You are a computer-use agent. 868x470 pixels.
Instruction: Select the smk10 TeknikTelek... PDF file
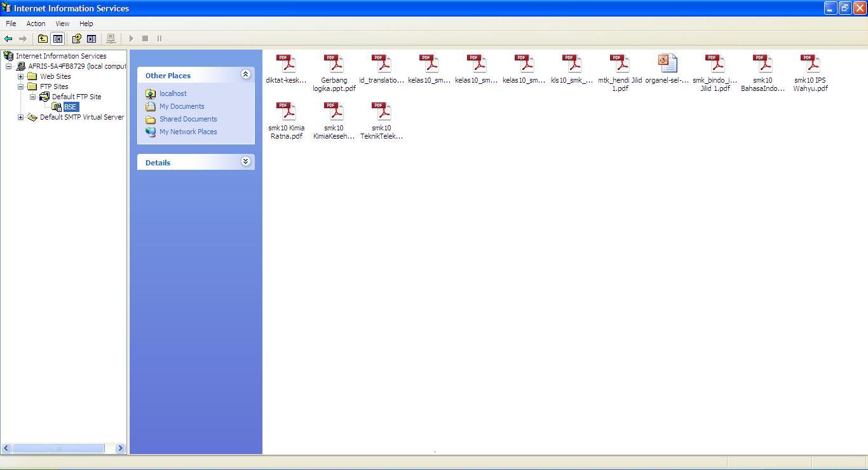tap(381, 120)
